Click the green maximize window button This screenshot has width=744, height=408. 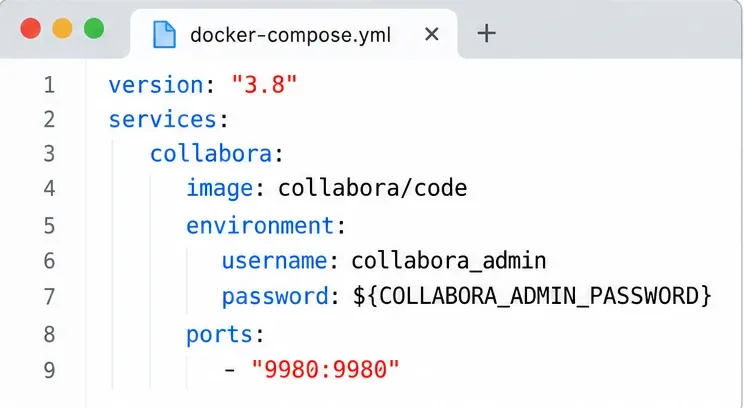pos(94,28)
